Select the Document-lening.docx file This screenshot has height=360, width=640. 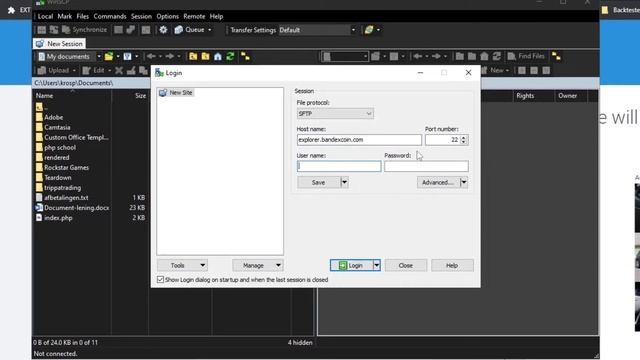pos(76,208)
